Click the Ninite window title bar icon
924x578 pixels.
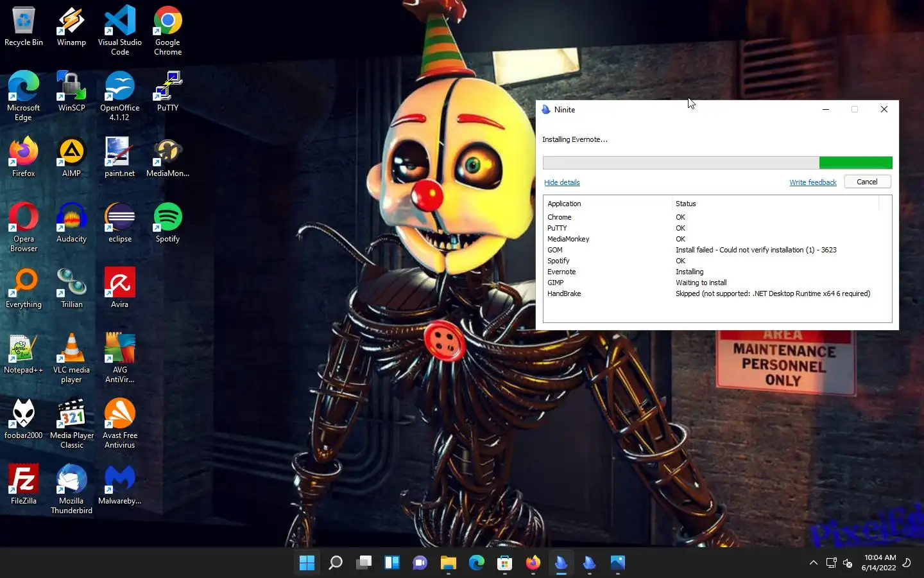point(546,110)
